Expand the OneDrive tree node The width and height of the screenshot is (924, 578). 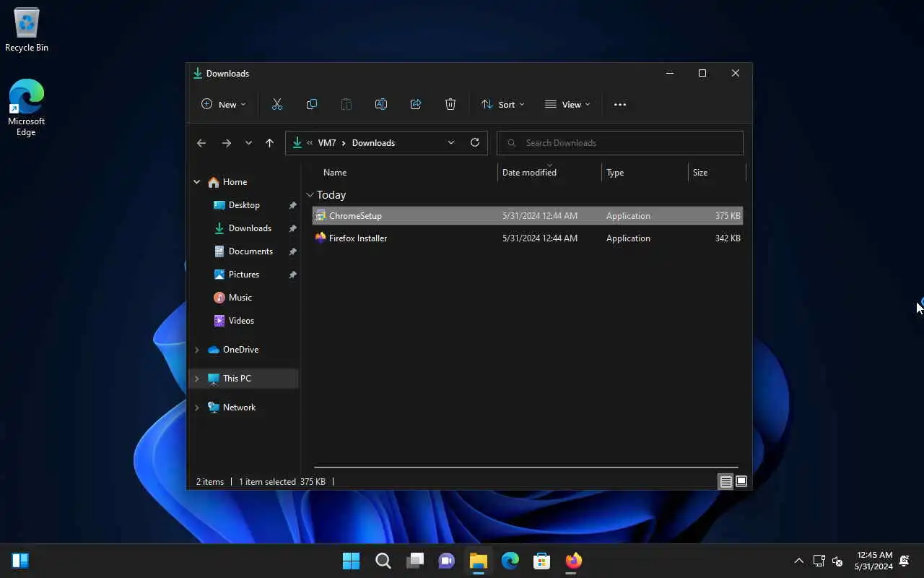tap(197, 350)
